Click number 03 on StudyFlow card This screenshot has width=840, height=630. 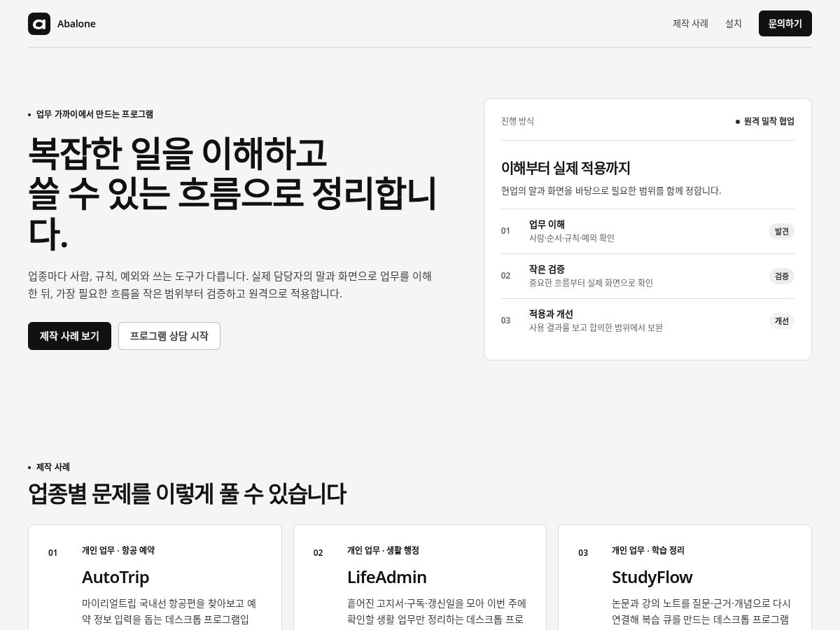click(x=583, y=553)
